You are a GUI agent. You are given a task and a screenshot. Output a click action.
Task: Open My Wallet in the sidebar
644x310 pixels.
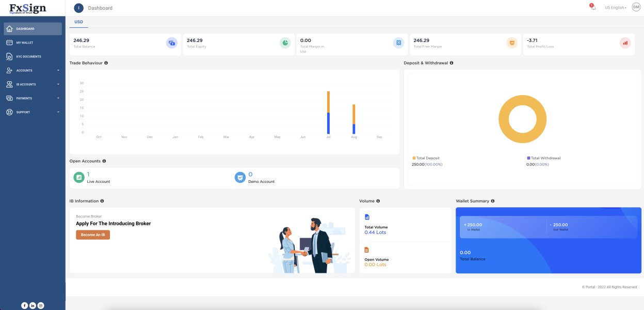[x=33, y=42]
